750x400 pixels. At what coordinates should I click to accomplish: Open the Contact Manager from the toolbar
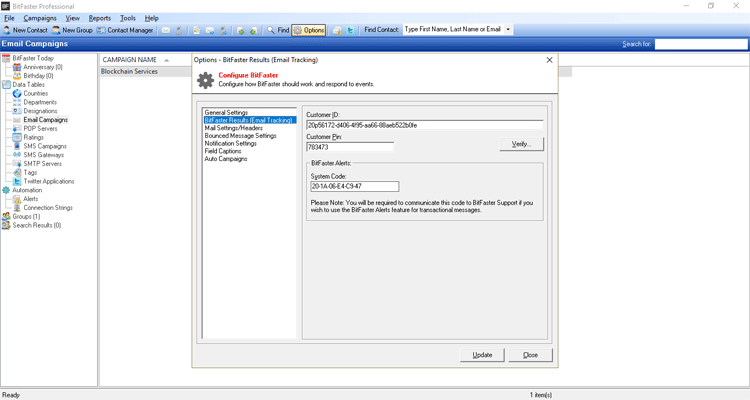(125, 30)
